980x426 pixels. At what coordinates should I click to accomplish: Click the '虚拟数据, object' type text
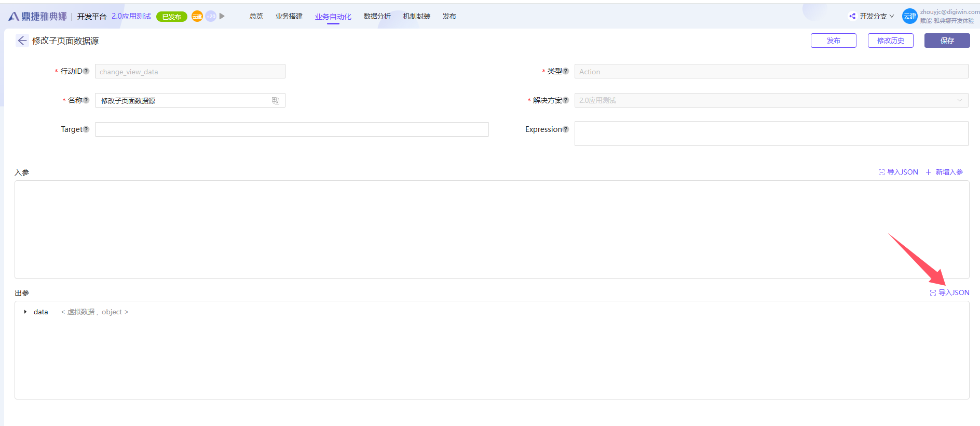point(94,312)
